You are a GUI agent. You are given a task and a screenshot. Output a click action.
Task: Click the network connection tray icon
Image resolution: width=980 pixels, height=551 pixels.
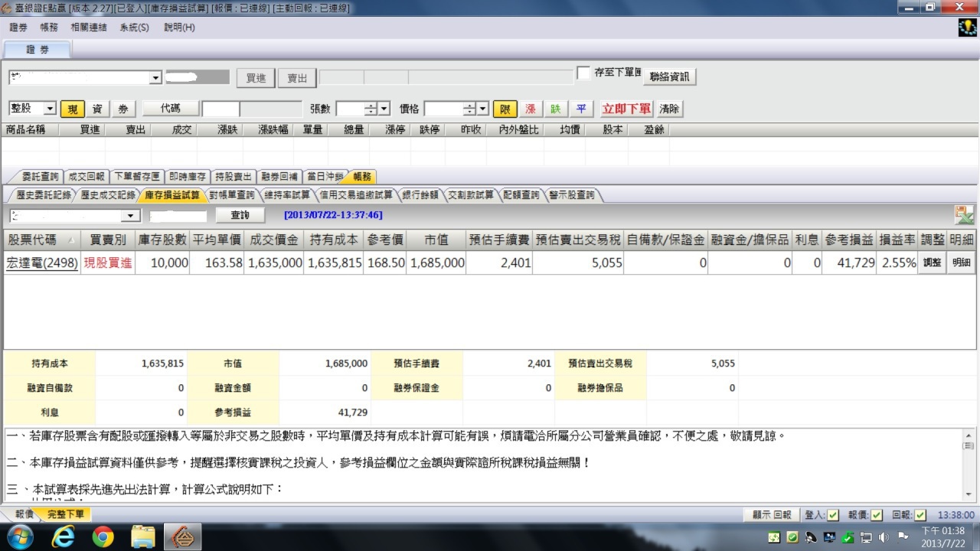pos(866,537)
